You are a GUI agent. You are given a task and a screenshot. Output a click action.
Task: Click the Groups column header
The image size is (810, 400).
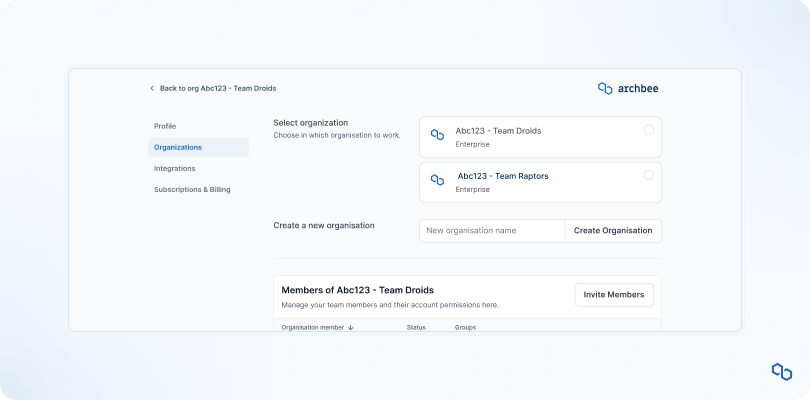pyautogui.click(x=465, y=328)
